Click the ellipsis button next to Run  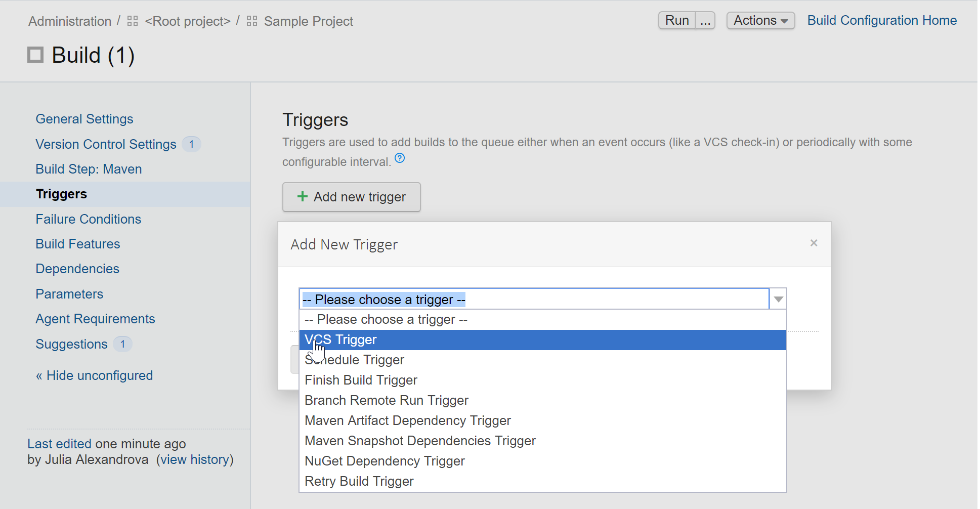(705, 20)
